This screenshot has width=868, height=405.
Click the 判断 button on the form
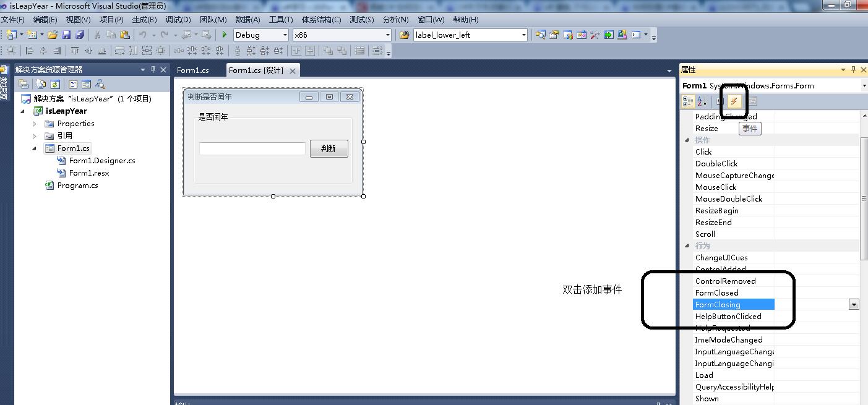click(329, 148)
